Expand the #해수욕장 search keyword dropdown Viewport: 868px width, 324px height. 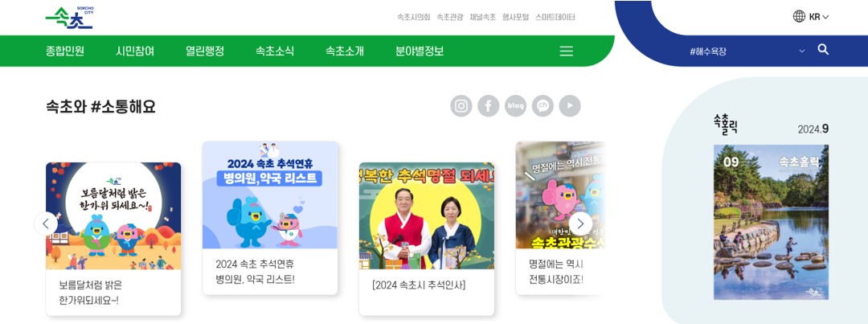point(802,51)
